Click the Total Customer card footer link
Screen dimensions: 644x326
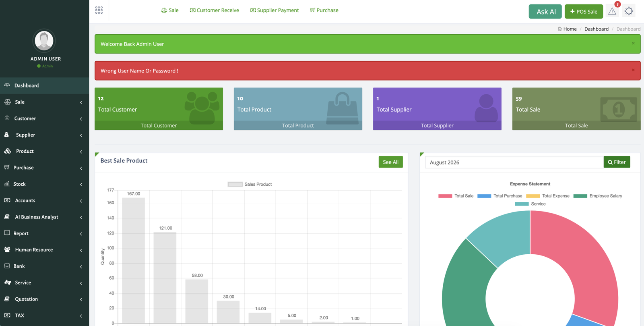point(159,125)
